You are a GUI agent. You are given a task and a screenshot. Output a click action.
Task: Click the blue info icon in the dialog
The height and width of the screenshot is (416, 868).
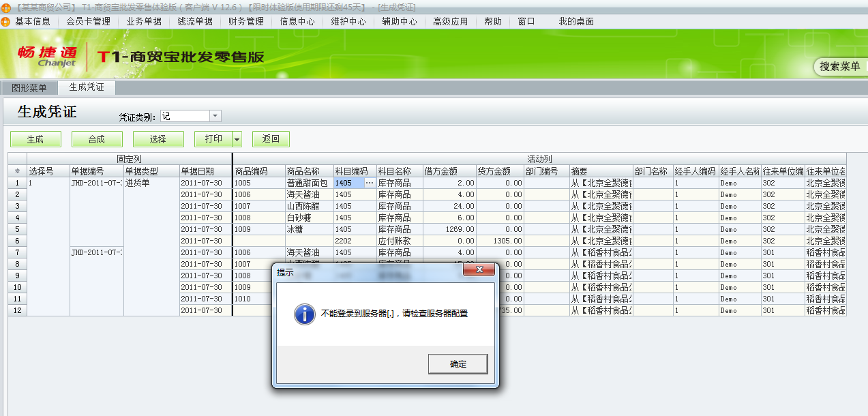click(x=304, y=314)
